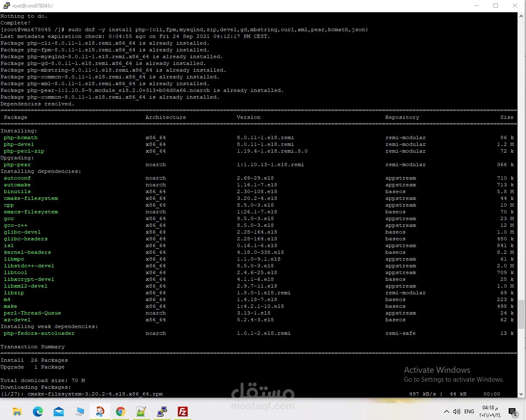
Task: Open FileZilla from the taskbar
Action: click(x=183, y=412)
